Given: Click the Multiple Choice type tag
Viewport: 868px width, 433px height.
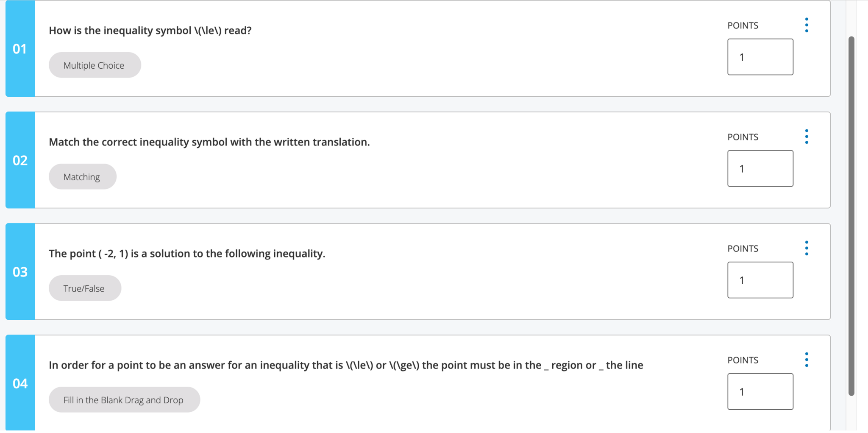Looking at the screenshot, I should point(95,65).
